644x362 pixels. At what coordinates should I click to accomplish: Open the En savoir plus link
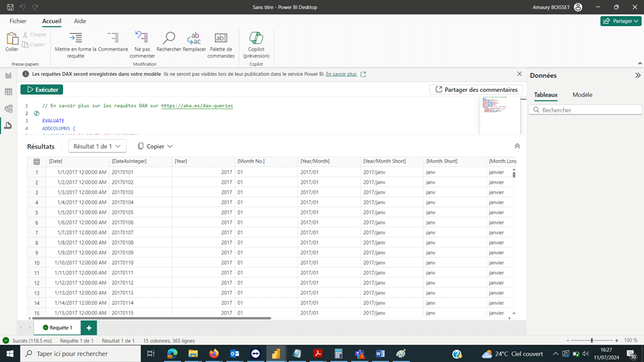(x=342, y=74)
